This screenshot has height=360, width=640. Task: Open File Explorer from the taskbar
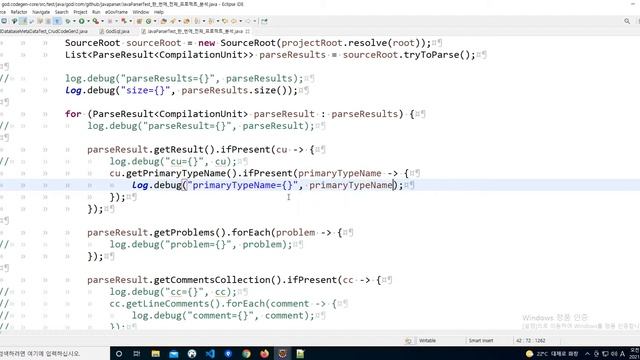click(x=156, y=353)
